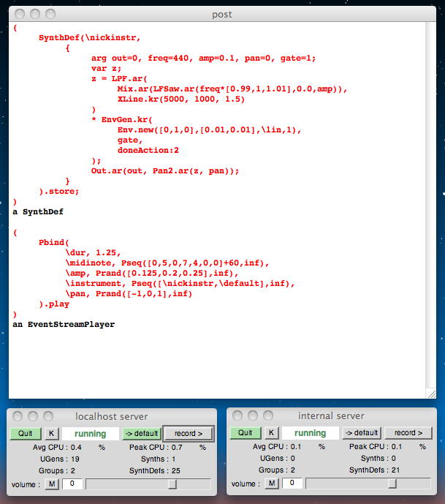Minimize the localhost server window

(x=33, y=416)
